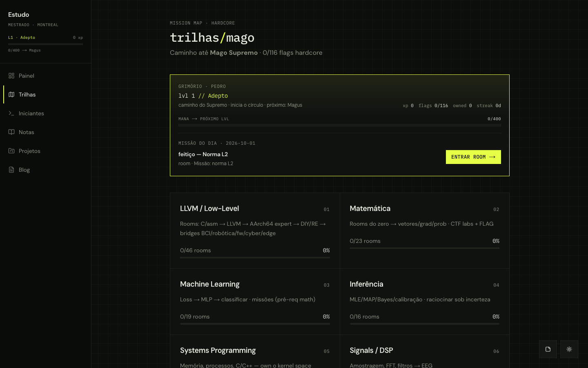Image resolution: width=588 pixels, height=368 pixels.
Task: Open the Systems Programming track card
Action: point(255,352)
